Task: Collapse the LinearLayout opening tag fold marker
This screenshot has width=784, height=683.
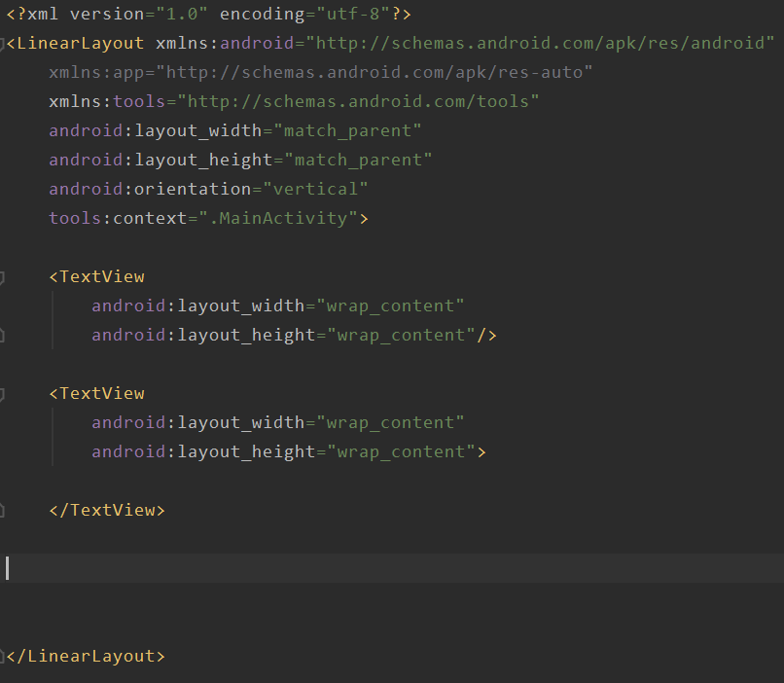Action: point(2,44)
